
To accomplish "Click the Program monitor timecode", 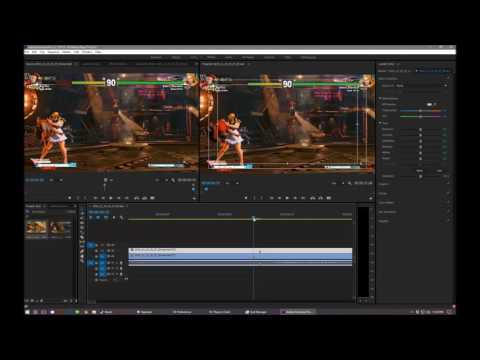I will click(x=211, y=183).
